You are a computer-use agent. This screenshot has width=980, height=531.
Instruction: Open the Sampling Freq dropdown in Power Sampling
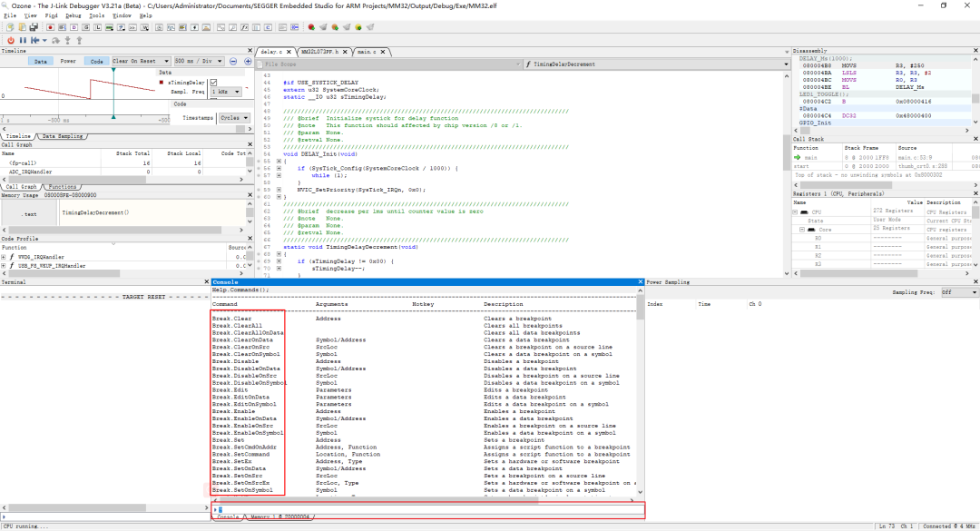(959, 292)
